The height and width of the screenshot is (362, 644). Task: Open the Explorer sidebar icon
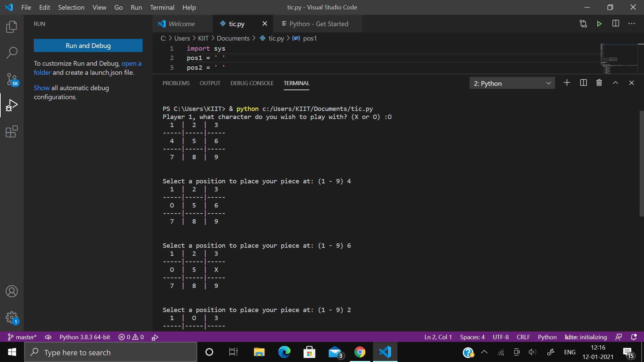pos(12,27)
